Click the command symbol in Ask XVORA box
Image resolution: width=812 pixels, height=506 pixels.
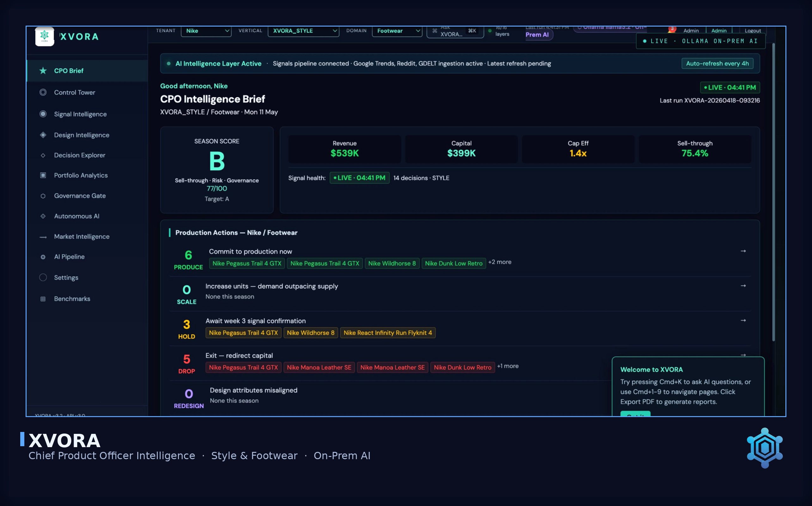coord(434,31)
